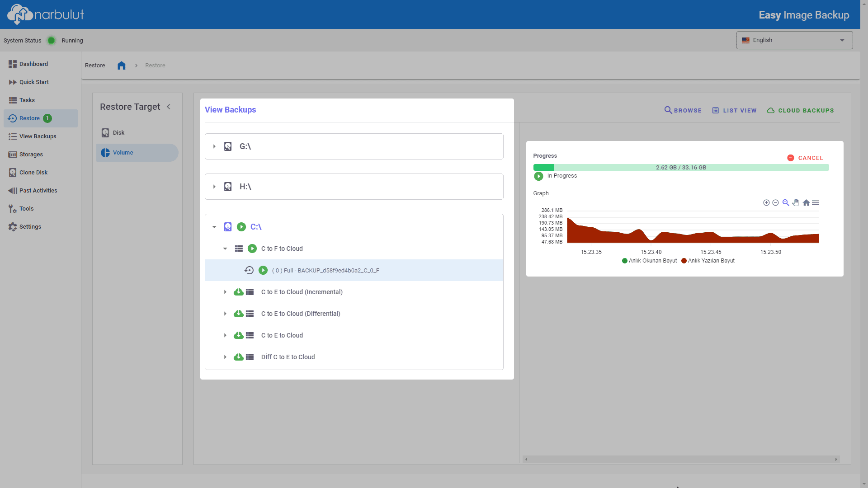868x488 pixels.
Task: Click the restore history icon on Full backup
Action: [x=249, y=270]
